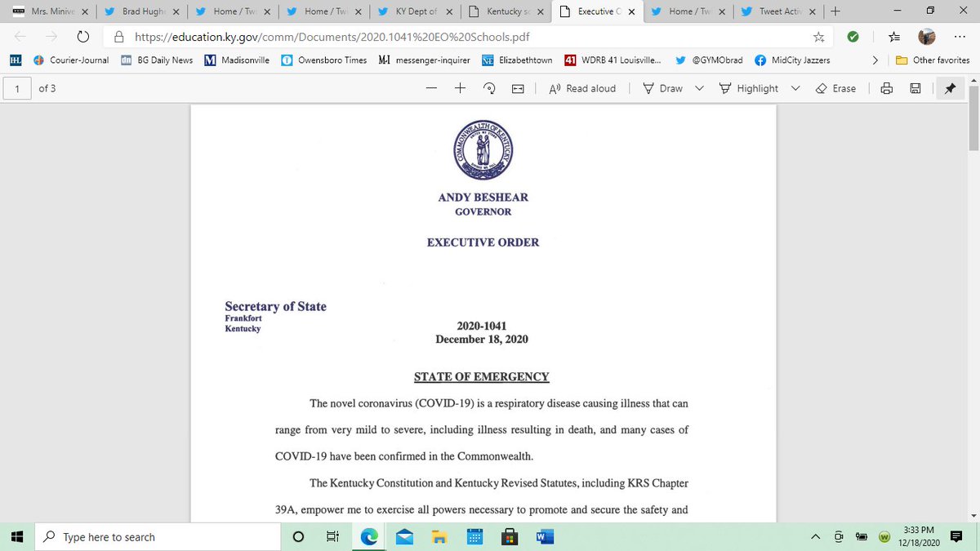
Task: Refresh the current page
Action: click(x=82, y=37)
